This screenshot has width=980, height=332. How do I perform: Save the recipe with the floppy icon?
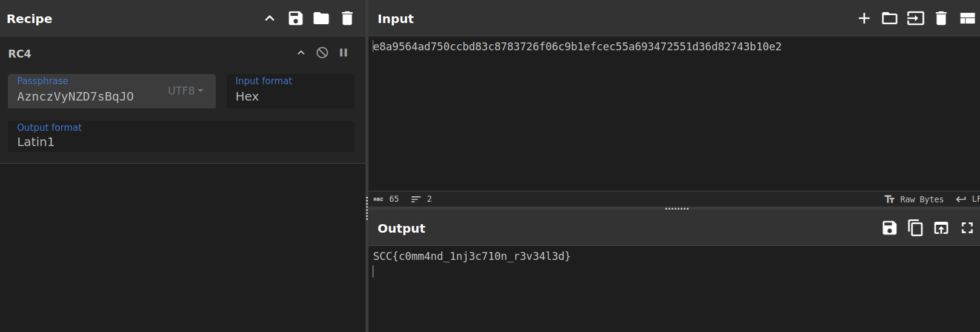(295, 18)
